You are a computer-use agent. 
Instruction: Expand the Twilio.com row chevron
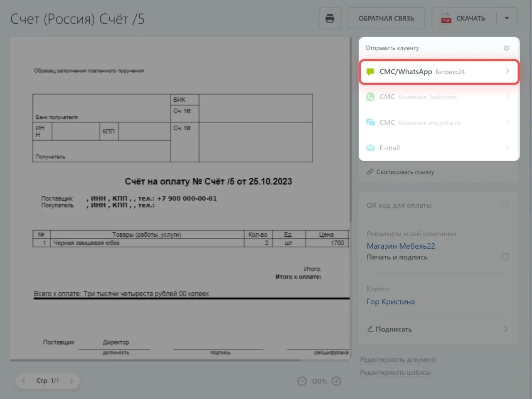tap(507, 96)
